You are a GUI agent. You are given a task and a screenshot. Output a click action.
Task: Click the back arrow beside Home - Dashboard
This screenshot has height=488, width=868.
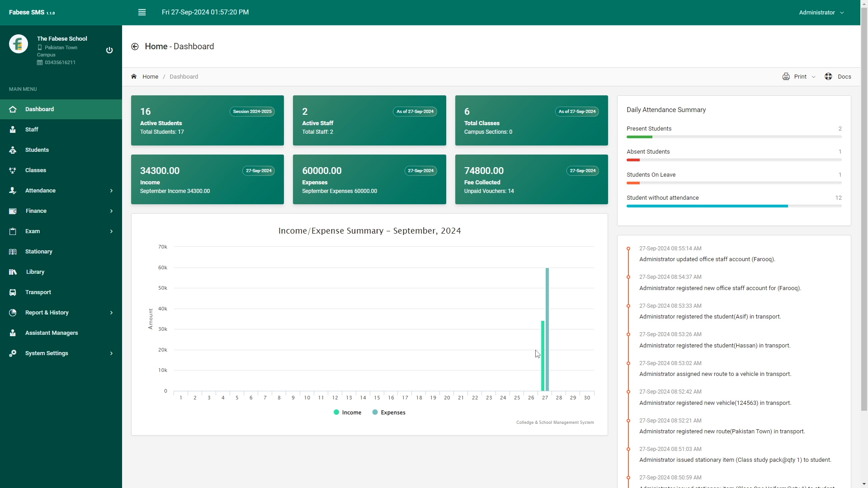tap(135, 47)
